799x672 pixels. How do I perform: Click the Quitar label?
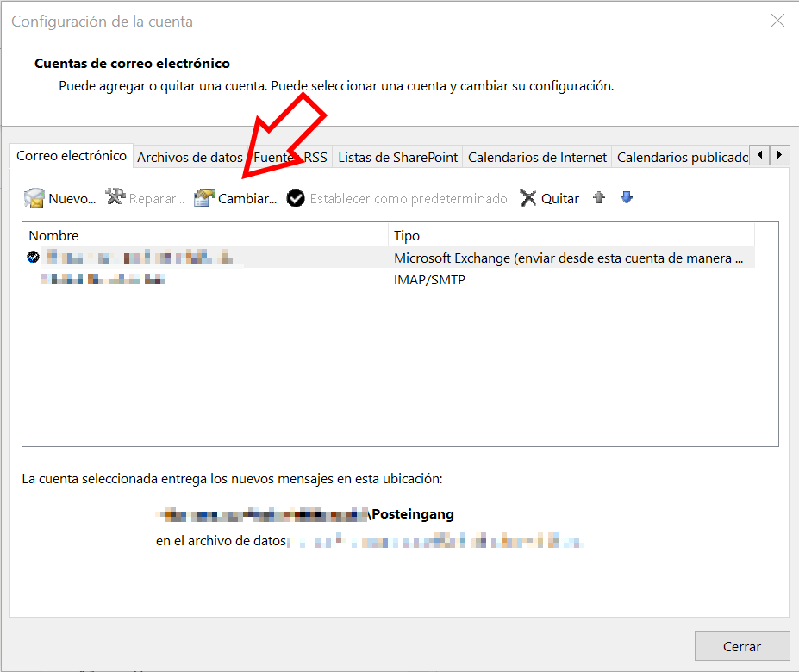pos(560,199)
